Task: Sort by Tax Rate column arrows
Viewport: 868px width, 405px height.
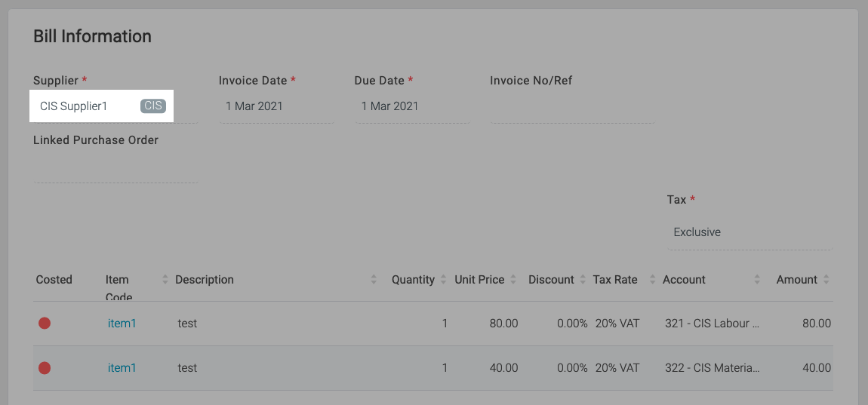Action: pyautogui.click(x=653, y=280)
